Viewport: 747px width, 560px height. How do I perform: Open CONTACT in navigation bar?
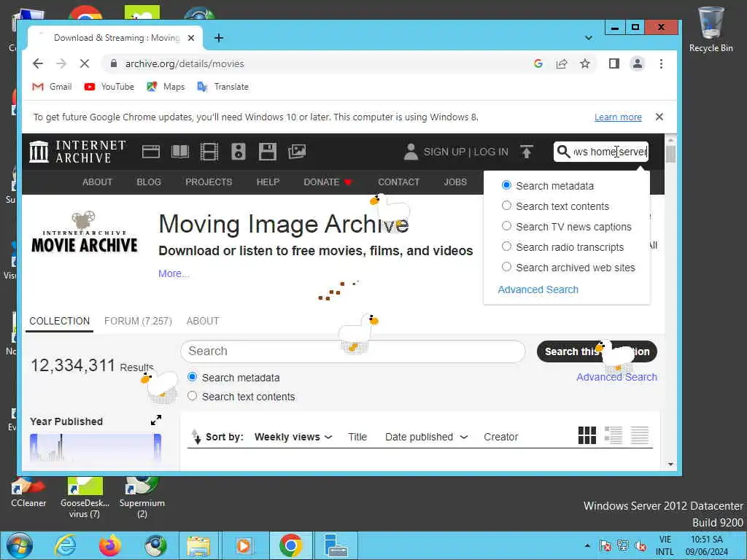[x=399, y=182]
